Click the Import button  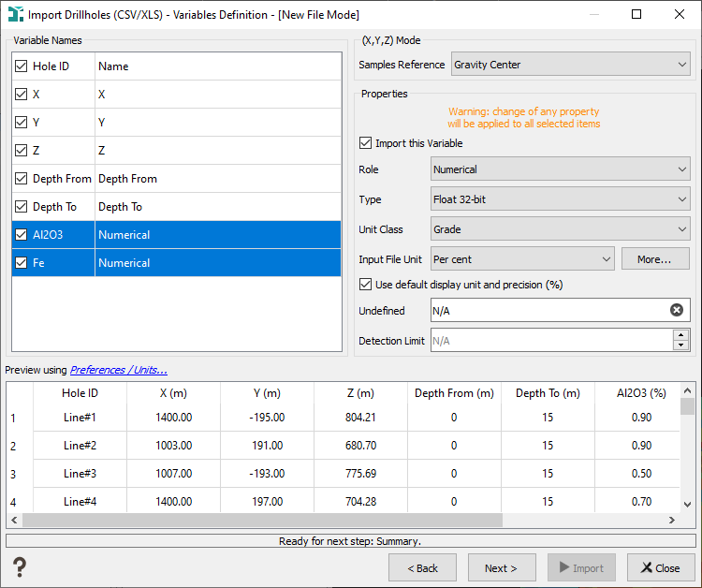581,567
